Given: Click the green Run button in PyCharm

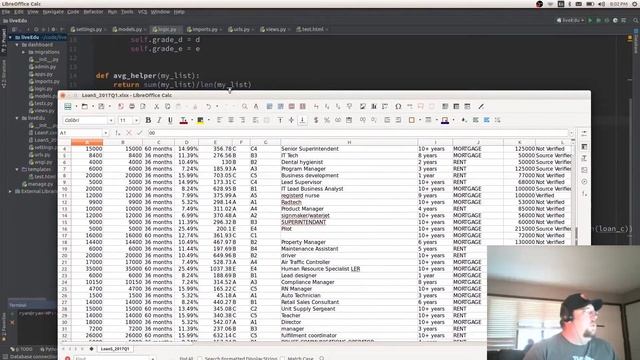Looking at the screenshot, I should point(590,20).
